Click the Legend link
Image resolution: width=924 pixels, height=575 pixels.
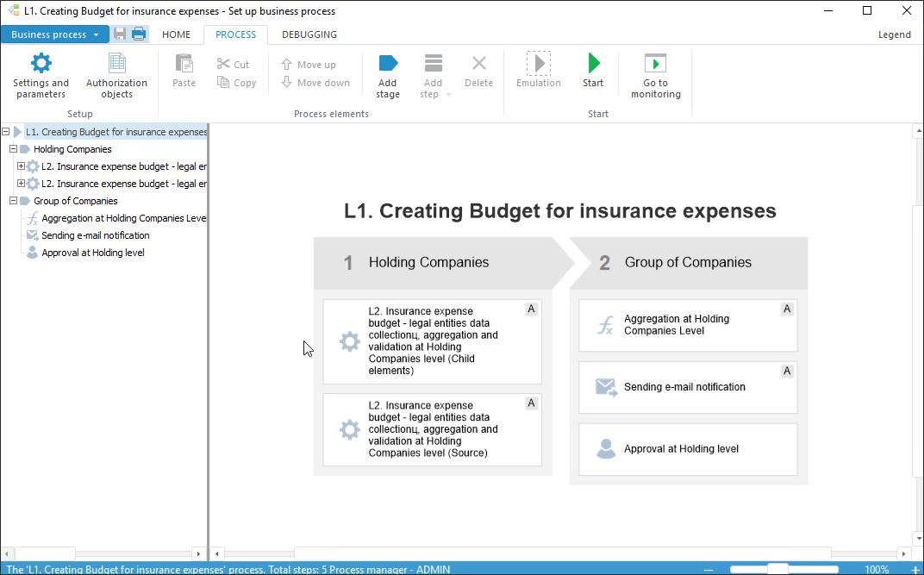pos(894,34)
